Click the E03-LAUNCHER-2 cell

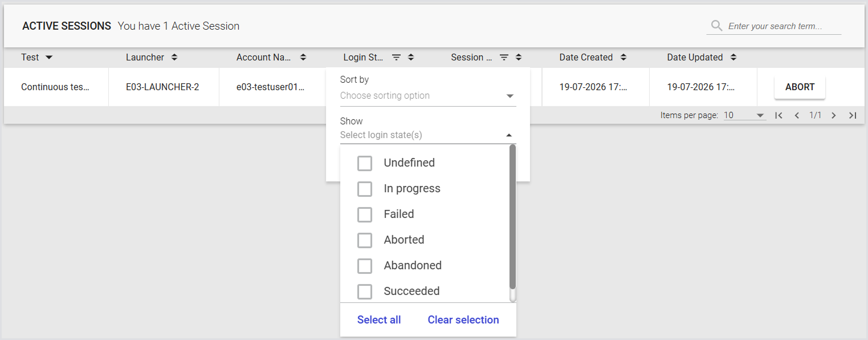tap(162, 87)
